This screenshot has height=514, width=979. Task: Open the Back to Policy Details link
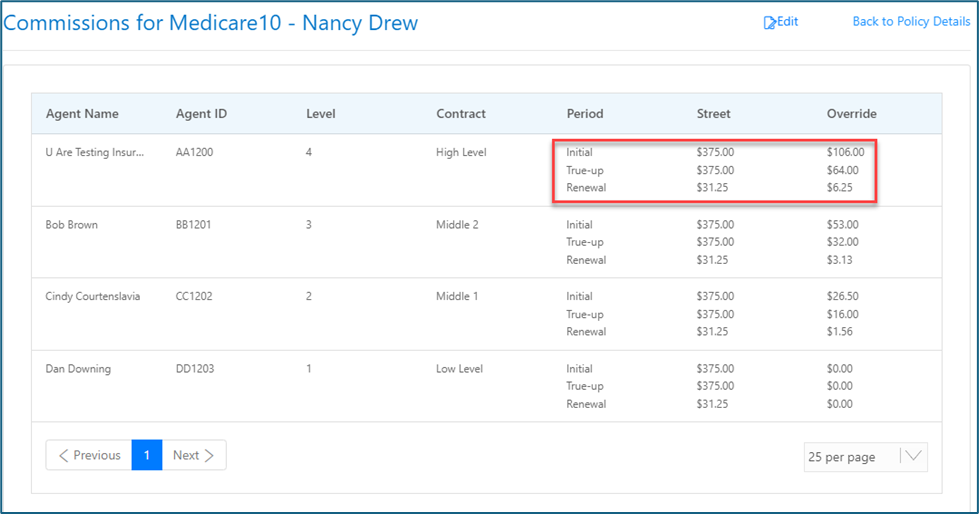(910, 22)
